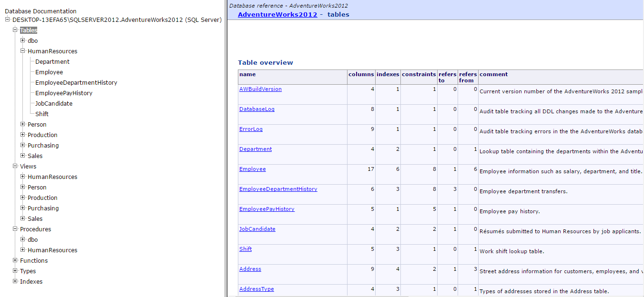The width and height of the screenshot is (644, 297).
Task: Select the Department tree item
Action: (52, 61)
